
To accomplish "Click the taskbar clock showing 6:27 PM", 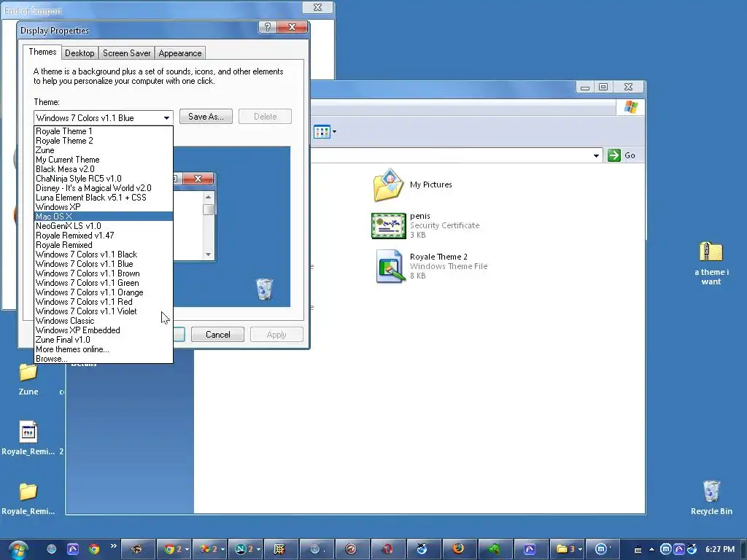I will coord(720,549).
